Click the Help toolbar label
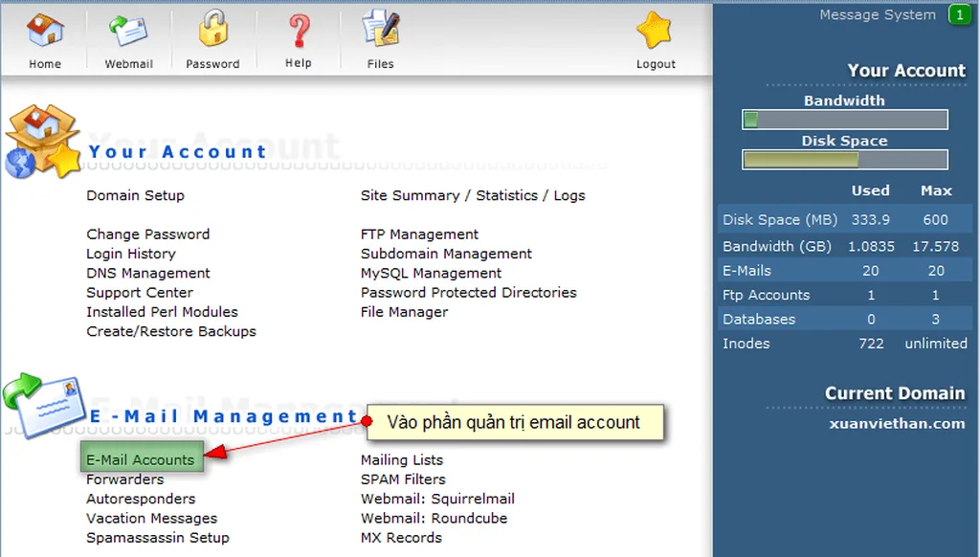Screen dimensions: 980x557 [x=299, y=63]
